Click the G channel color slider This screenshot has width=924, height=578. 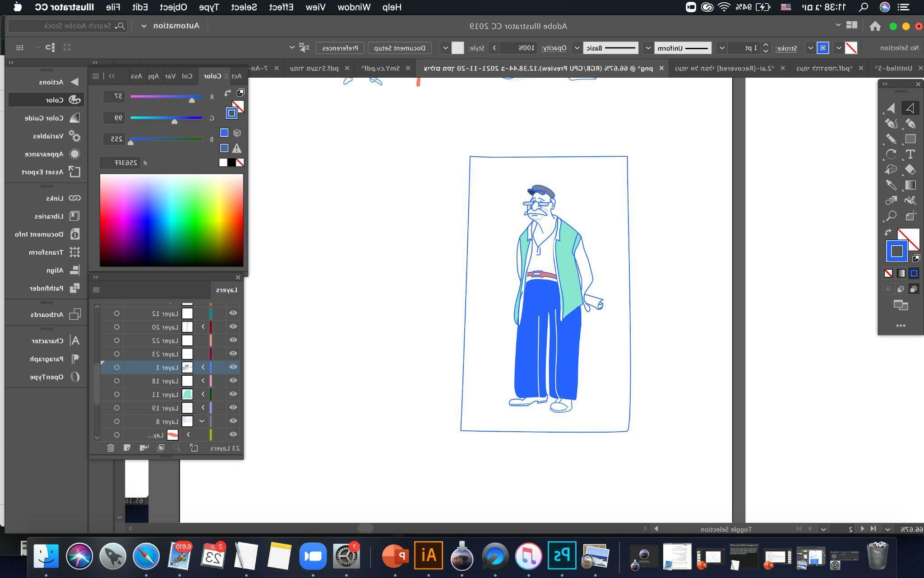click(166, 118)
